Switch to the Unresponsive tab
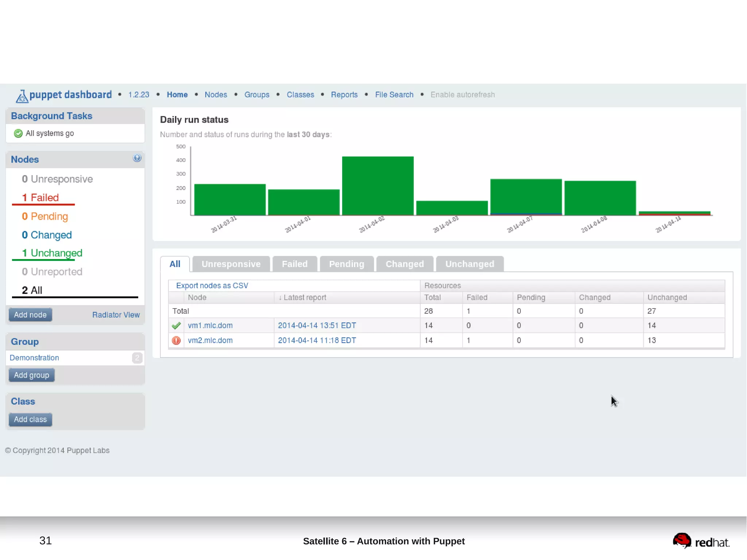 pyautogui.click(x=231, y=264)
